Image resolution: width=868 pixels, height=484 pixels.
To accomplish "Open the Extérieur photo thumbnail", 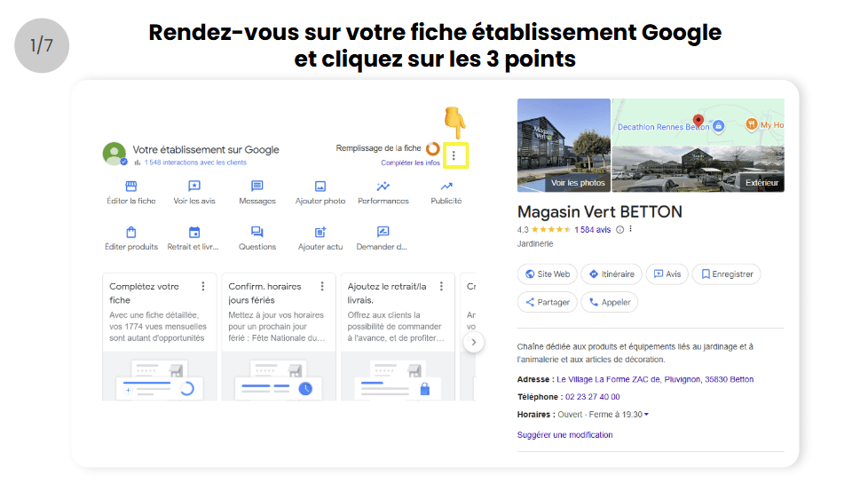I will [x=698, y=169].
